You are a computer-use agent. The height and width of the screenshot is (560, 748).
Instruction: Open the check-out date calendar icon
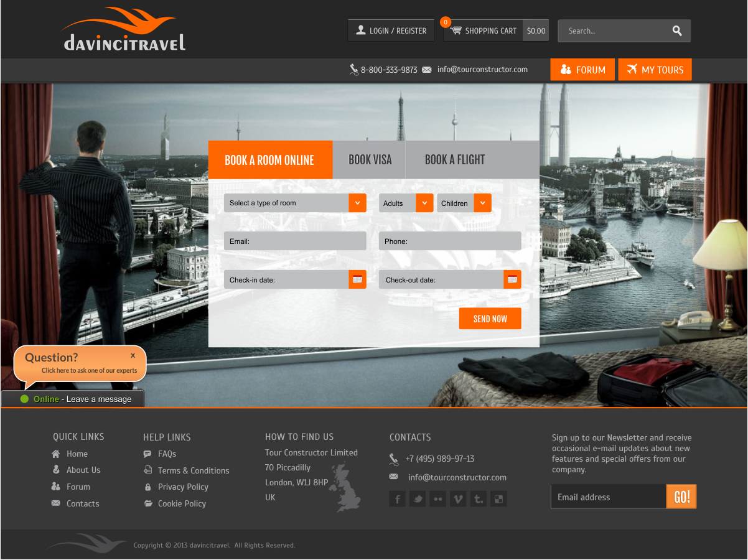click(512, 279)
